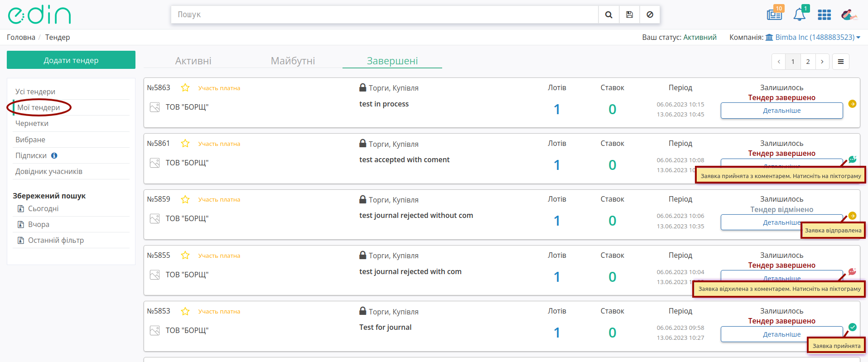The image size is (868, 362).
Task: Click company image placeholder for tender №5859
Action: point(155,218)
